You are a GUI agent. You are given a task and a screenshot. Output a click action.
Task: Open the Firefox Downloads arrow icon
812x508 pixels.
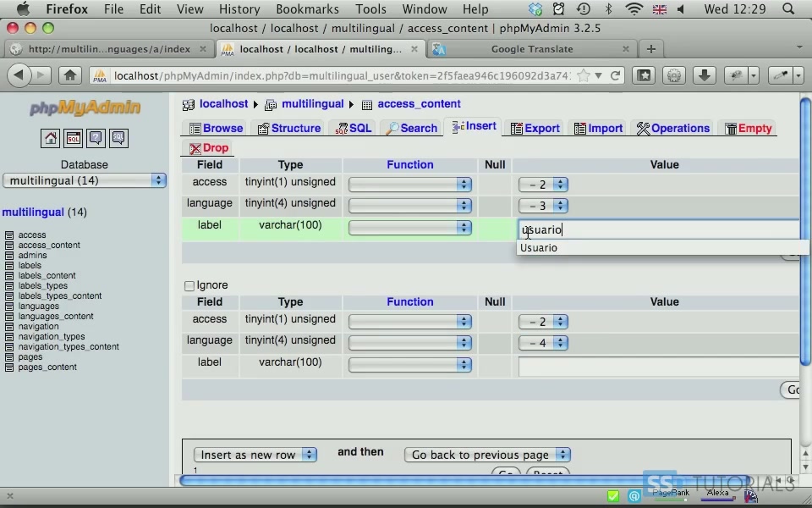(705, 75)
